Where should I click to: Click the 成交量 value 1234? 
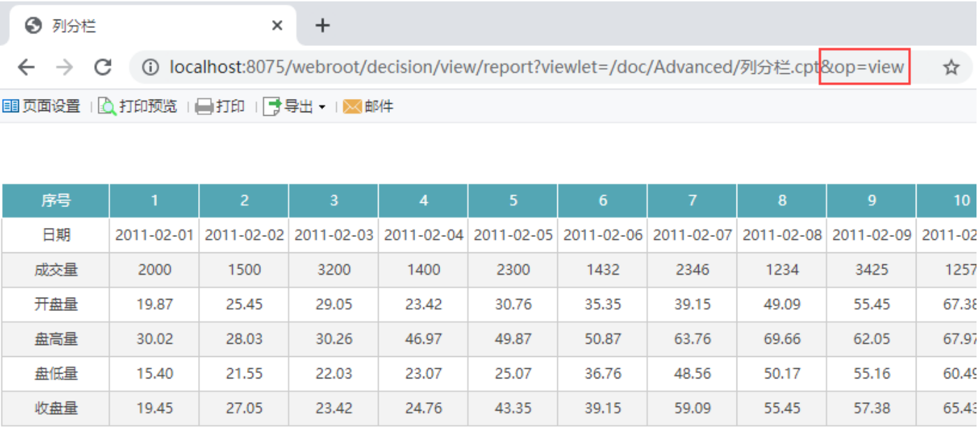782,270
